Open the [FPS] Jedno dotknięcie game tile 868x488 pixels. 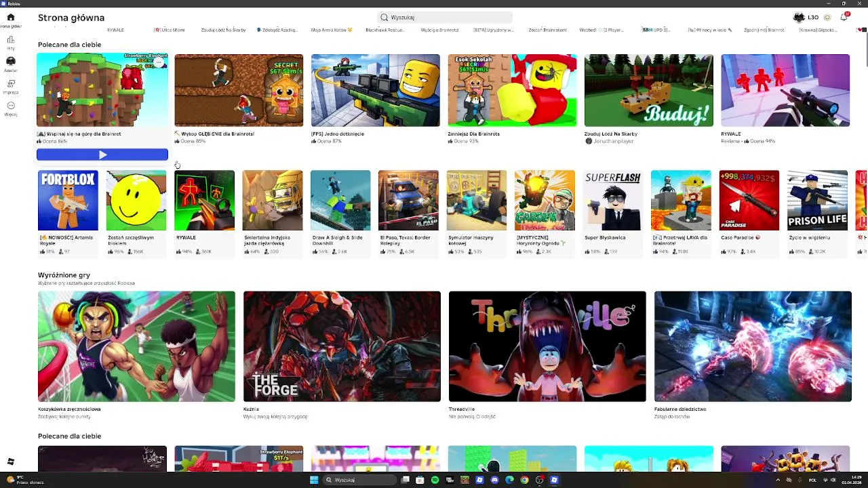click(375, 90)
